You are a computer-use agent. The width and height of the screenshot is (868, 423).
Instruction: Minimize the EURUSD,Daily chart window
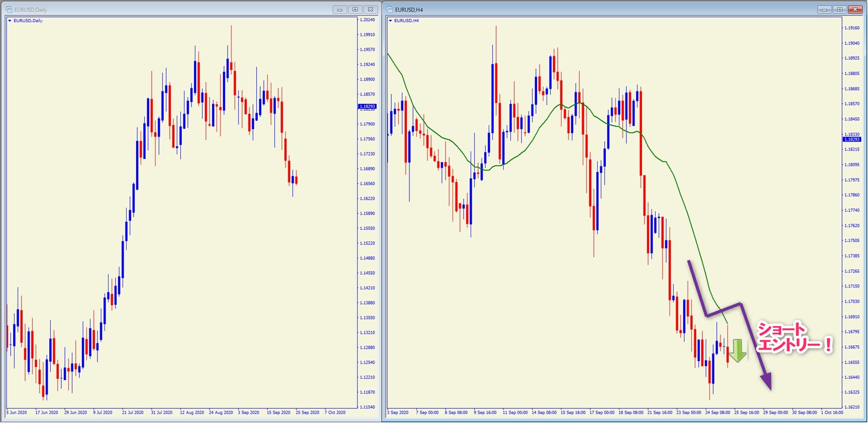pos(340,10)
